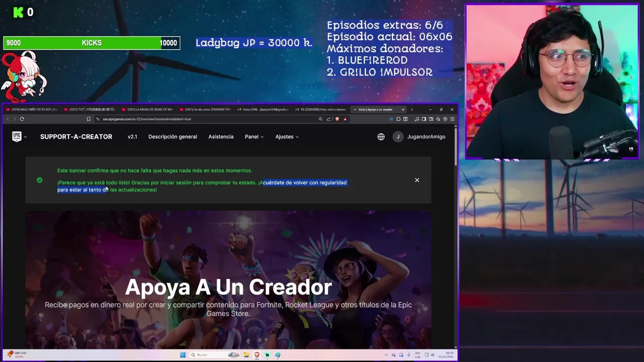The width and height of the screenshot is (644, 362).
Task: Open the JugandorAmigo account avatar
Action: click(398, 137)
